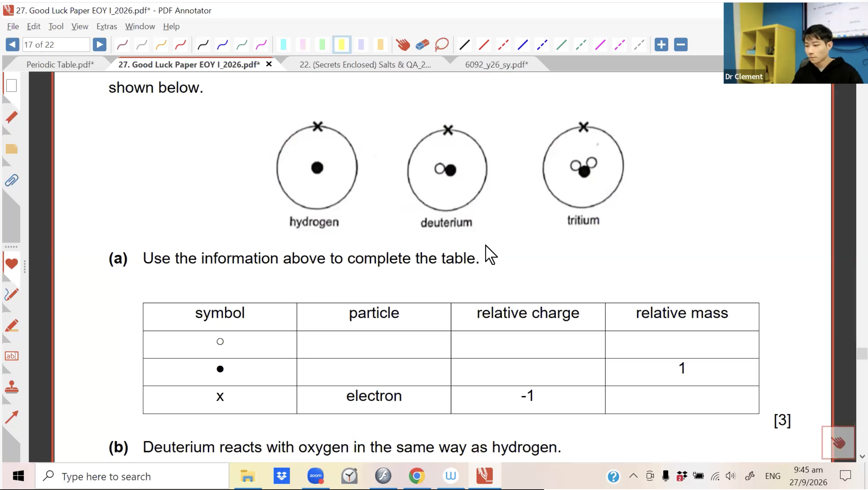Pick the solid blue line tool
Screen dimensions: 868x490
click(x=523, y=45)
